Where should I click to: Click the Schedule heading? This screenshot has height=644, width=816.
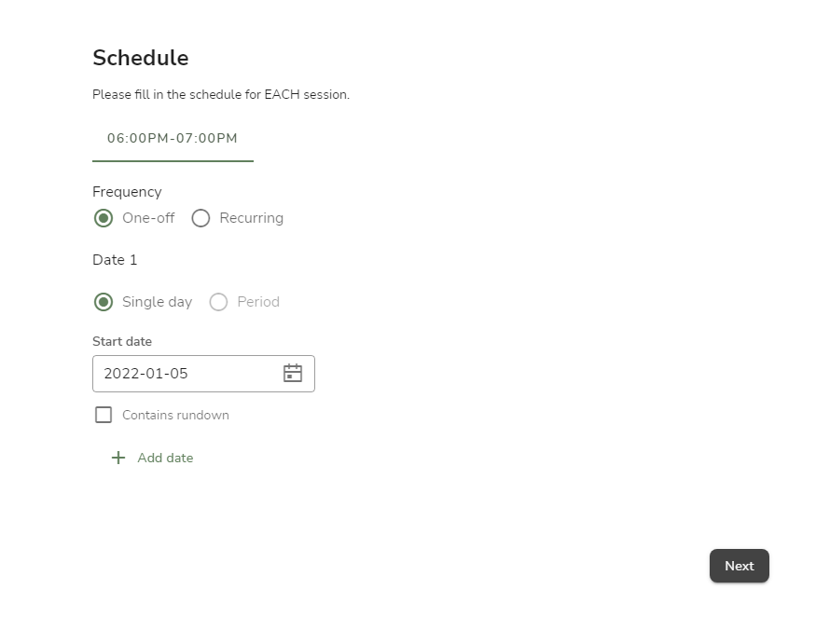tap(141, 58)
